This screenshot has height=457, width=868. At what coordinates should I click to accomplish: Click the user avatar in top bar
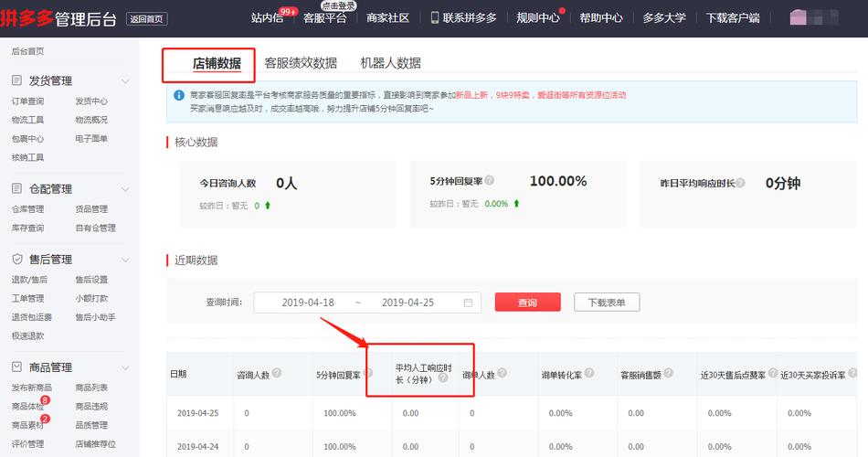coord(799,17)
